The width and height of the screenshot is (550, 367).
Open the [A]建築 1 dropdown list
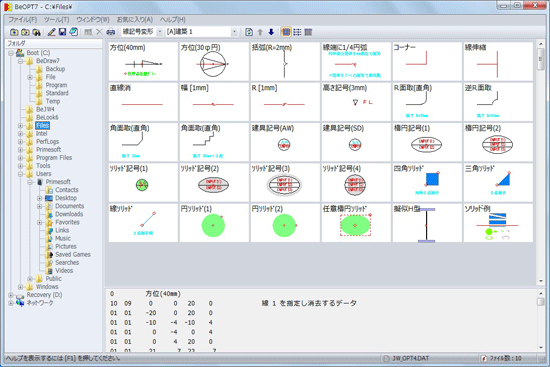[x=234, y=32]
